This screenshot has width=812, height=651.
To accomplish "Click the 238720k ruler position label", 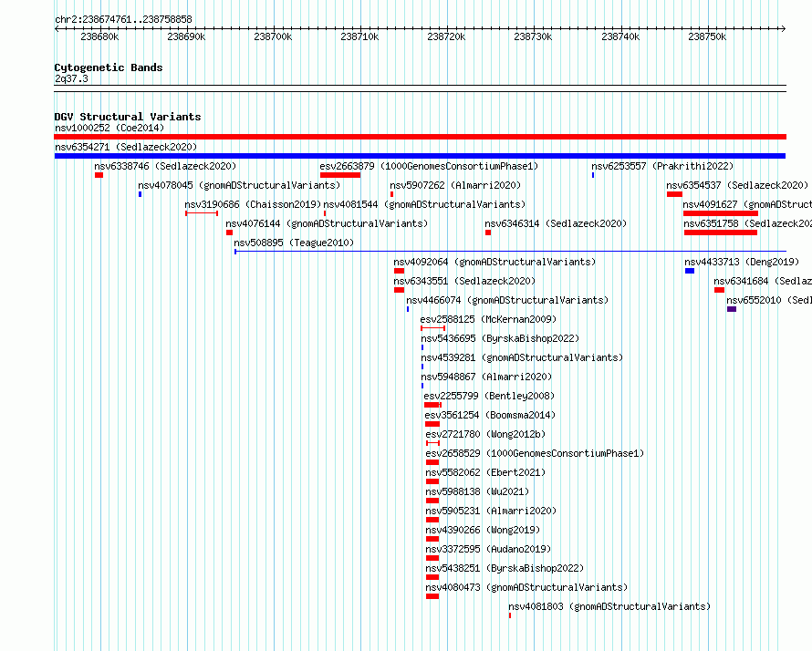I will [x=446, y=36].
